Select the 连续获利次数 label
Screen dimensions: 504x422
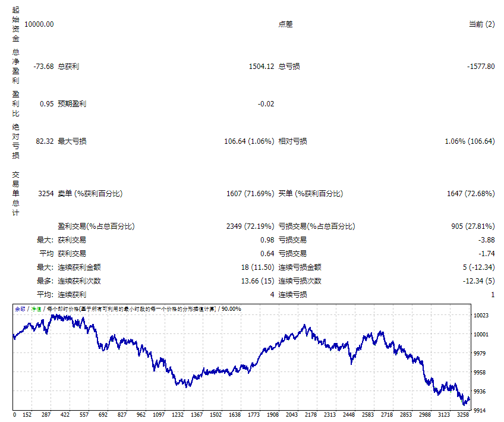point(79,281)
